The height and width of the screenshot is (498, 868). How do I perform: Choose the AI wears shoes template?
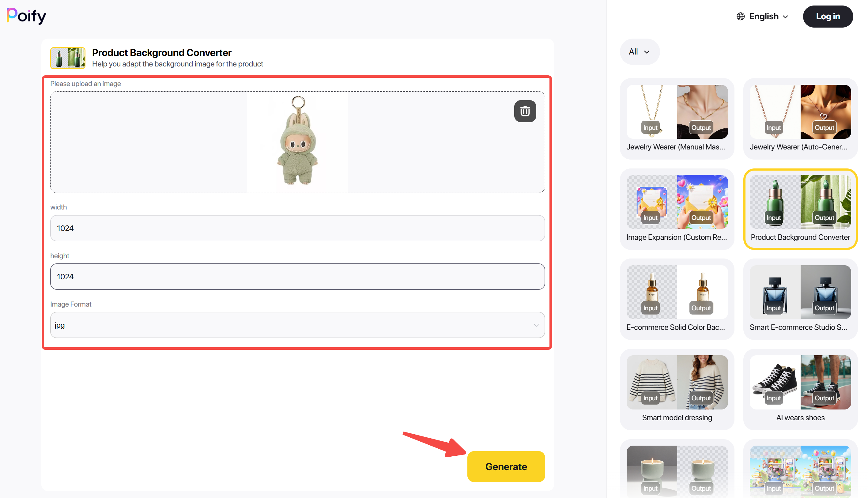coord(800,389)
